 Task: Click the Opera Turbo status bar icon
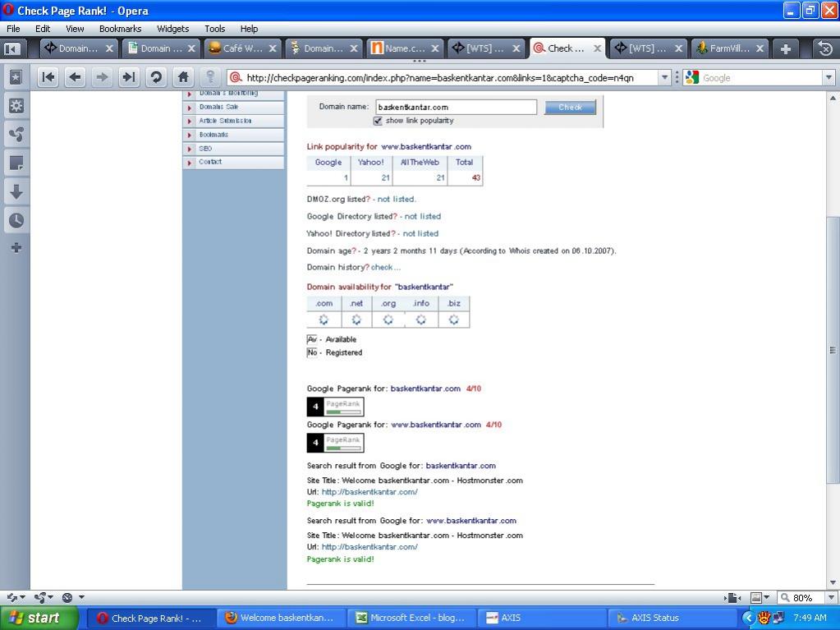click(67, 597)
